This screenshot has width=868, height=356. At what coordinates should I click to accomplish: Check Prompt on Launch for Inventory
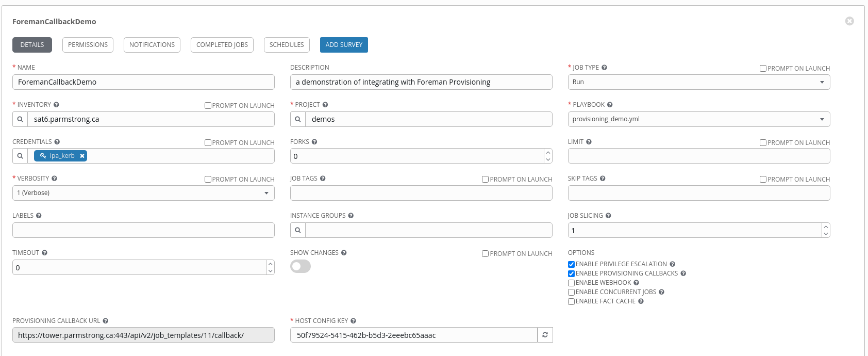(x=208, y=106)
